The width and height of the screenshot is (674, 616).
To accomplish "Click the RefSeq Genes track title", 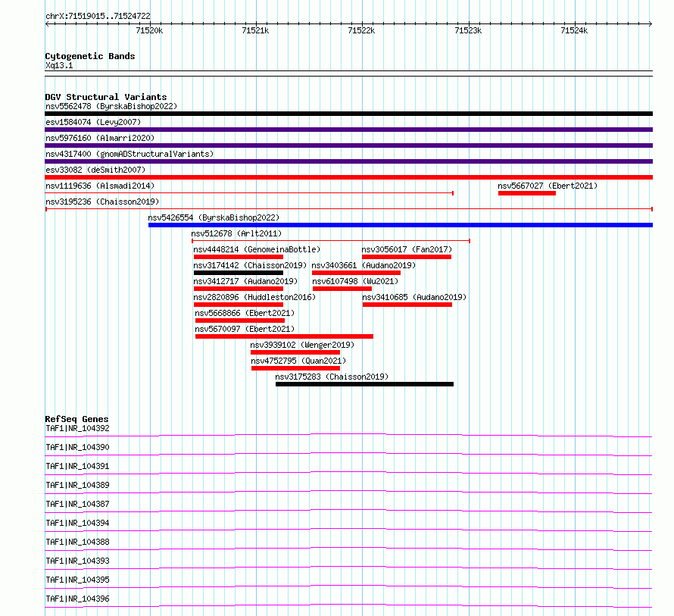I will point(77,420).
